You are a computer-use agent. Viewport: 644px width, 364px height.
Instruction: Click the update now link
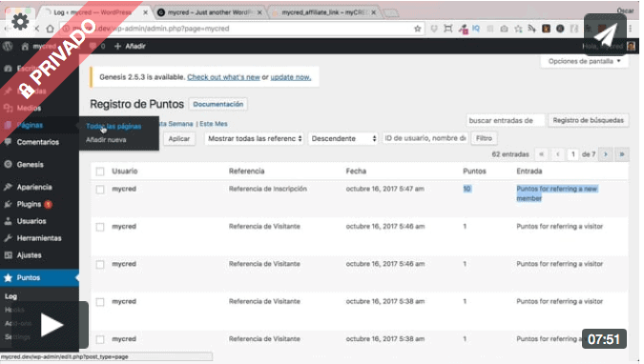(291, 77)
